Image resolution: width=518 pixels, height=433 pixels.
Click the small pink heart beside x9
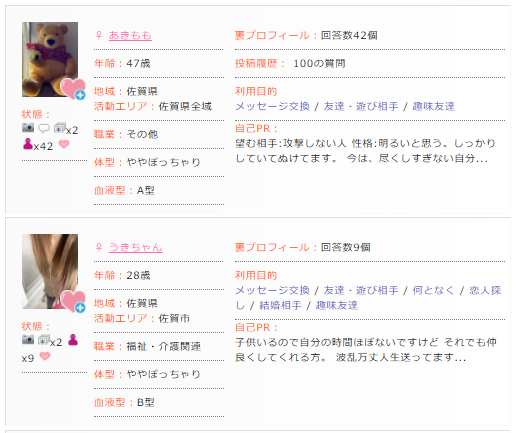[x=45, y=356]
